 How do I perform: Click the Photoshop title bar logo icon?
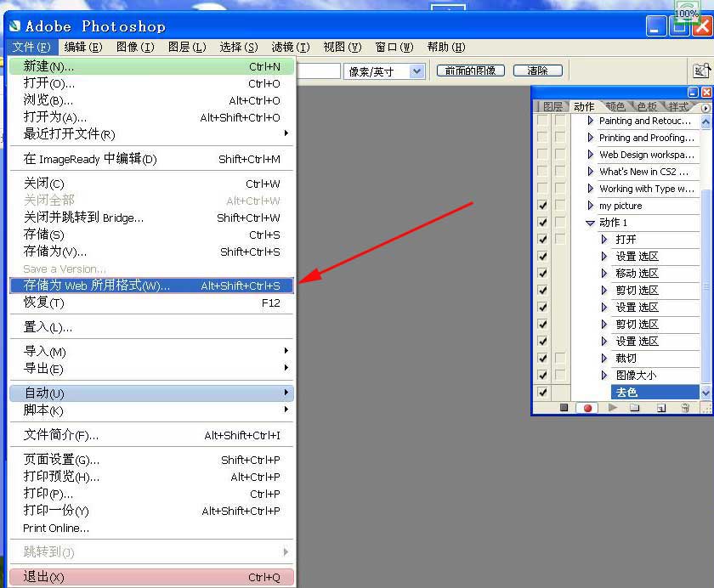(x=14, y=26)
